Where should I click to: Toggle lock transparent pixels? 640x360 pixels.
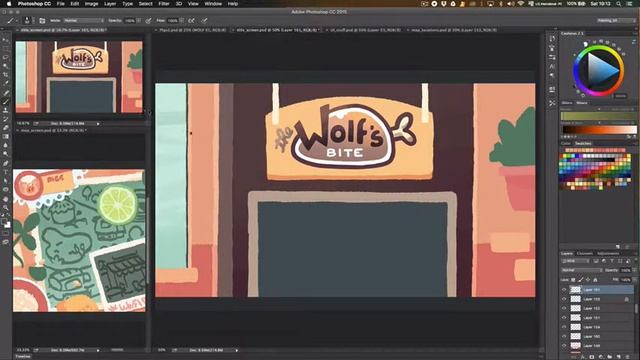(573, 280)
